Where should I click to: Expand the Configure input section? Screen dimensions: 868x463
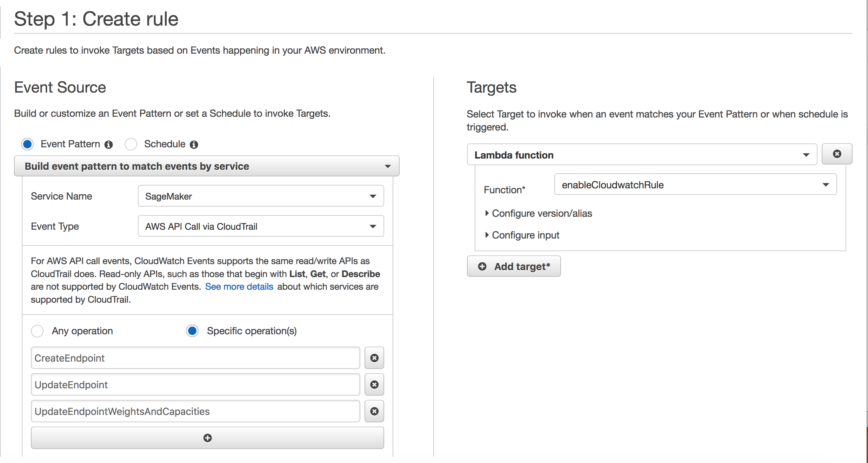[x=525, y=235]
